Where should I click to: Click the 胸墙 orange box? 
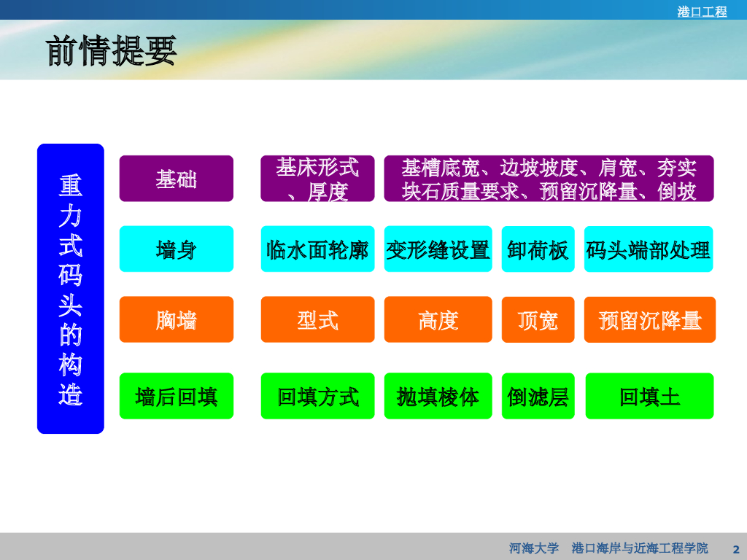click(177, 319)
